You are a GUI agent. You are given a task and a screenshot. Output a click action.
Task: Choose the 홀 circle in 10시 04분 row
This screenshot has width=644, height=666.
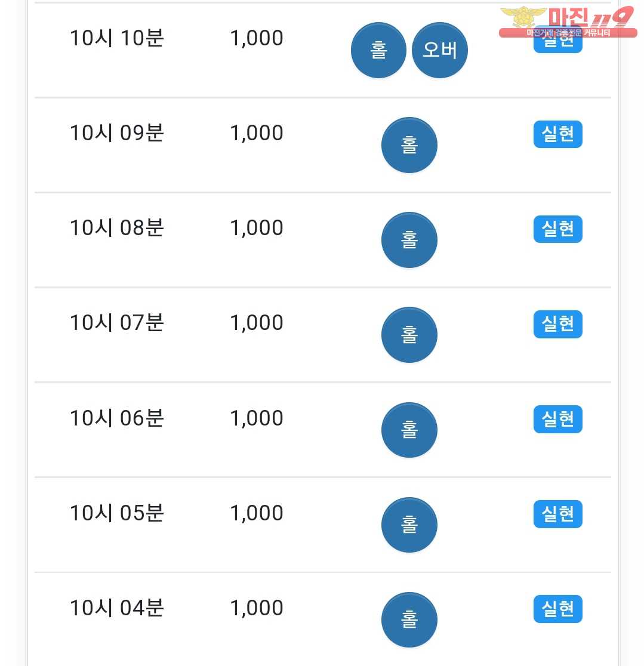(409, 619)
